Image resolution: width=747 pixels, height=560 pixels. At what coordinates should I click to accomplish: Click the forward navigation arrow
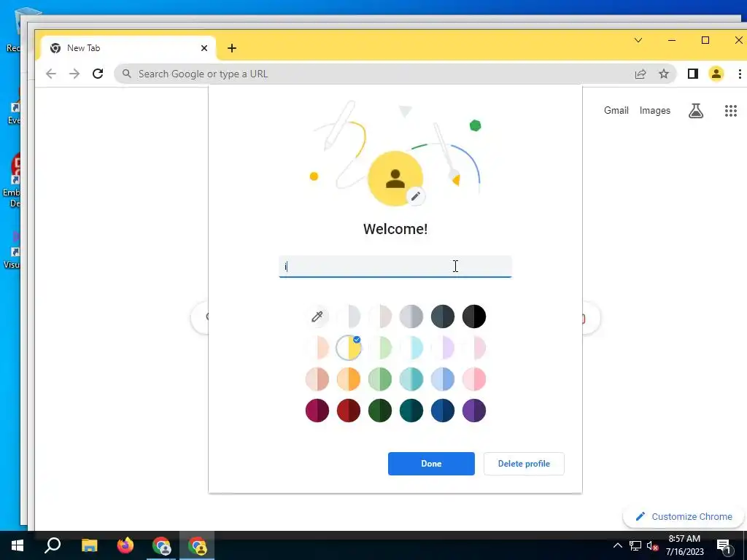coord(74,74)
